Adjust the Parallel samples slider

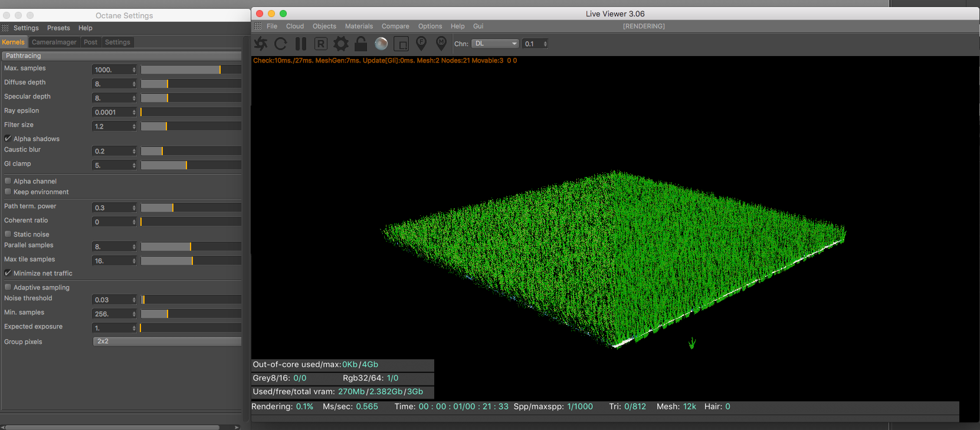[191, 247]
